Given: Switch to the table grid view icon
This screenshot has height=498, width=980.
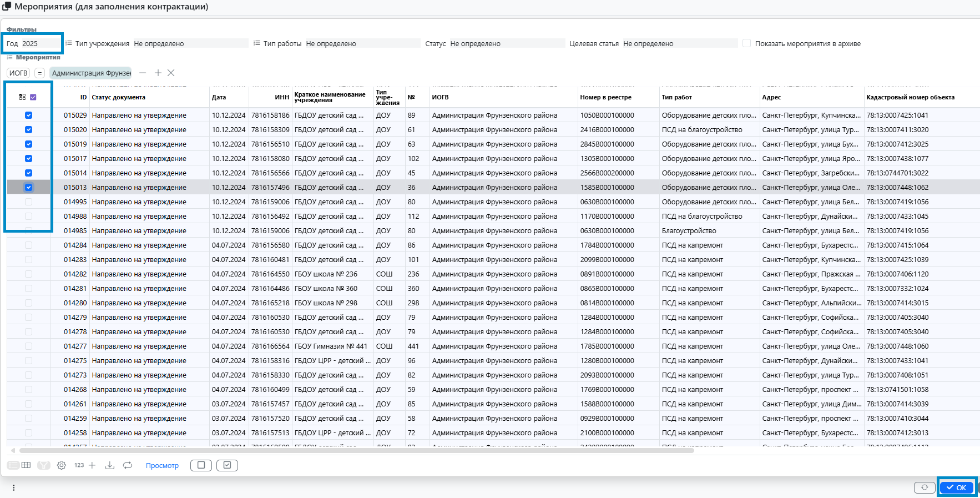Looking at the screenshot, I should (x=26, y=465).
